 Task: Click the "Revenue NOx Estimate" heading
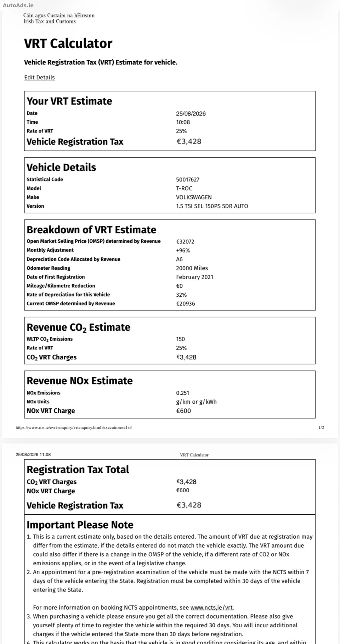(x=80, y=381)
